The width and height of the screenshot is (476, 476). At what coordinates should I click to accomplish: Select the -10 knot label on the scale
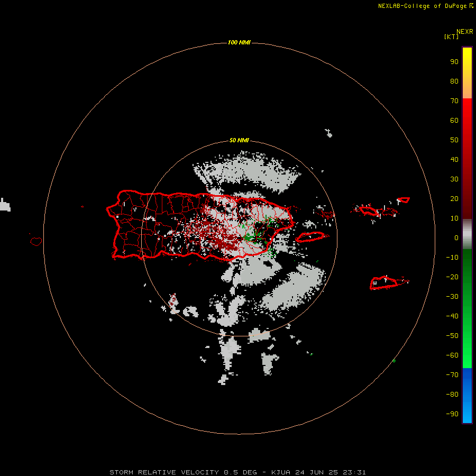coord(452,258)
